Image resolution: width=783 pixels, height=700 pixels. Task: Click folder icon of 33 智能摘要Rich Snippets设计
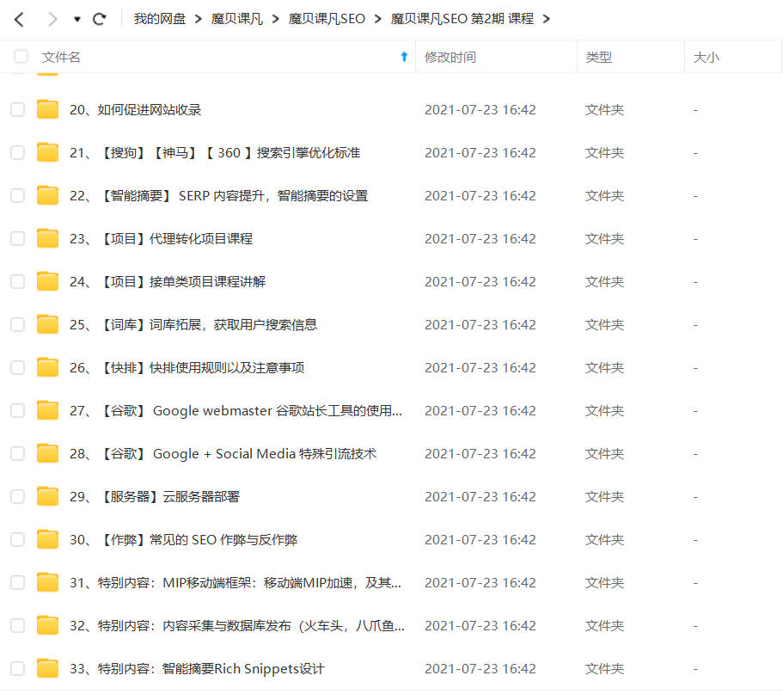(x=47, y=667)
